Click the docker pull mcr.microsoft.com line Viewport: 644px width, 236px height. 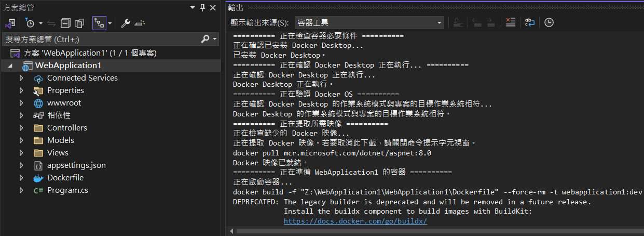[332, 153]
